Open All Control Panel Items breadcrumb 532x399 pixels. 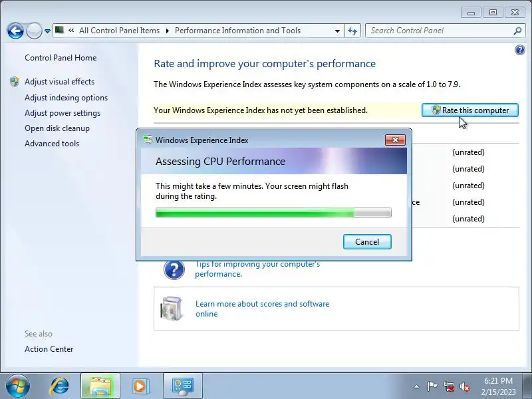pos(120,31)
